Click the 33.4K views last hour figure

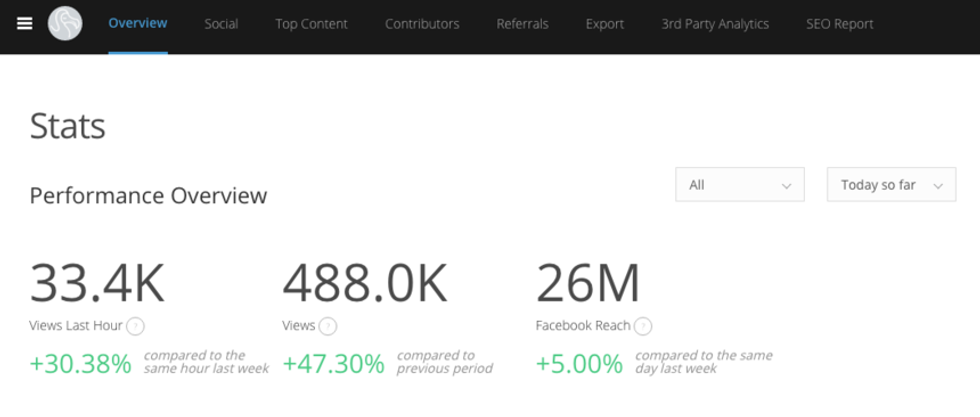click(x=97, y=283)
